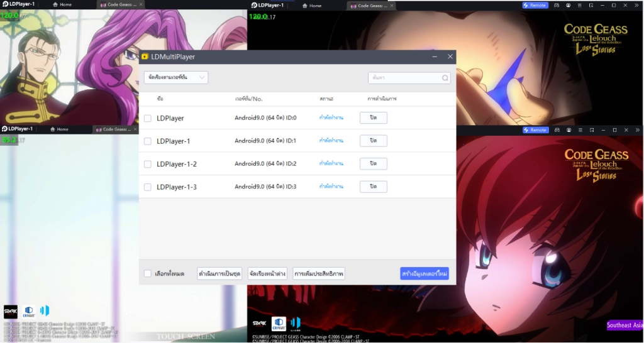Tick the checkbox beside LDPlayer-1-2 row
This screenshot has width=644, height=343.
pos(147,164)
